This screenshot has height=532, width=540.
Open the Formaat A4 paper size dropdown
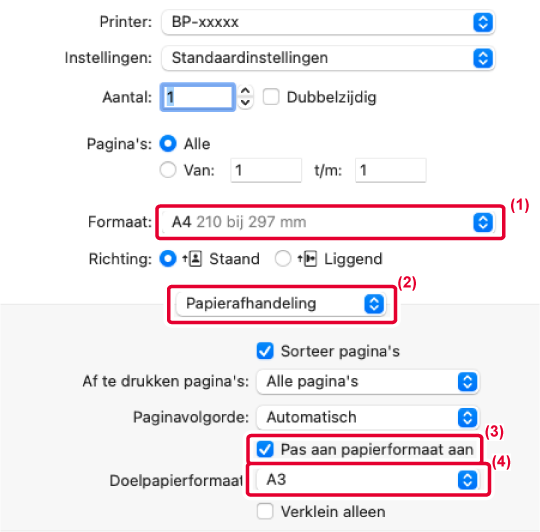(x=329, y=222)
